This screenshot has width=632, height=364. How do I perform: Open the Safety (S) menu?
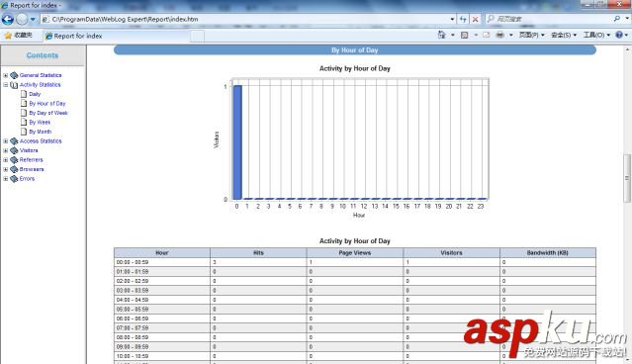(x=564, y=35)
